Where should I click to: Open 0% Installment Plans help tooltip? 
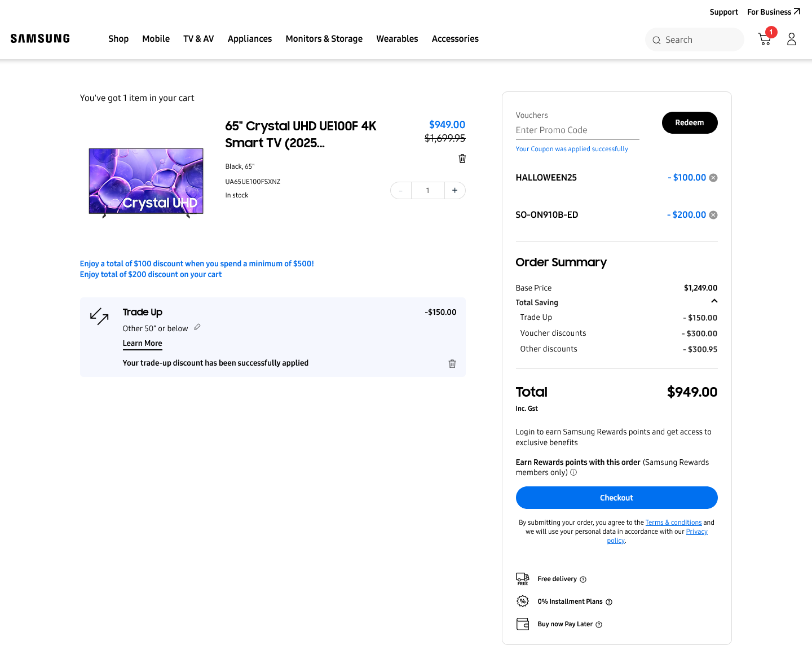point(609,602)
